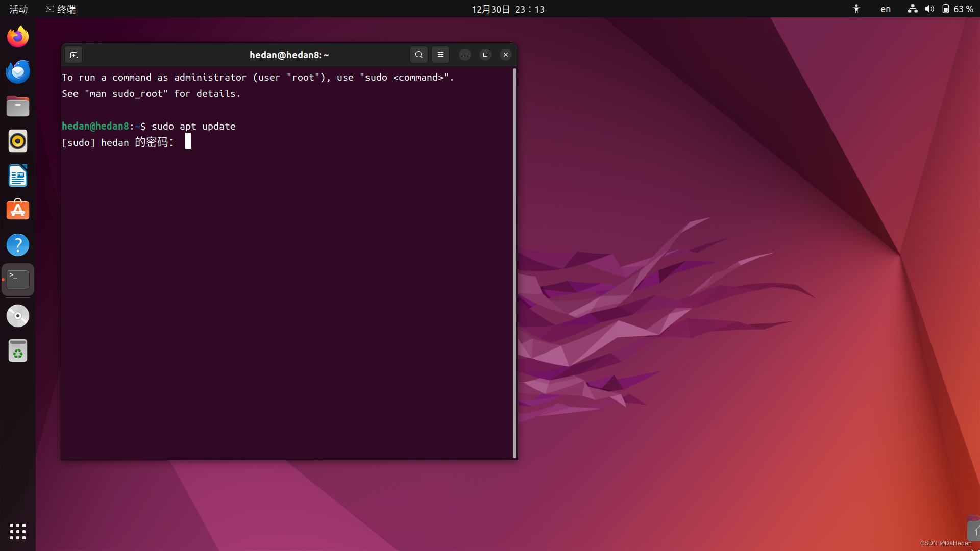Open the accessibility menu icon
The width and height of the screenshot is (980, 551).
click(856, 9)
